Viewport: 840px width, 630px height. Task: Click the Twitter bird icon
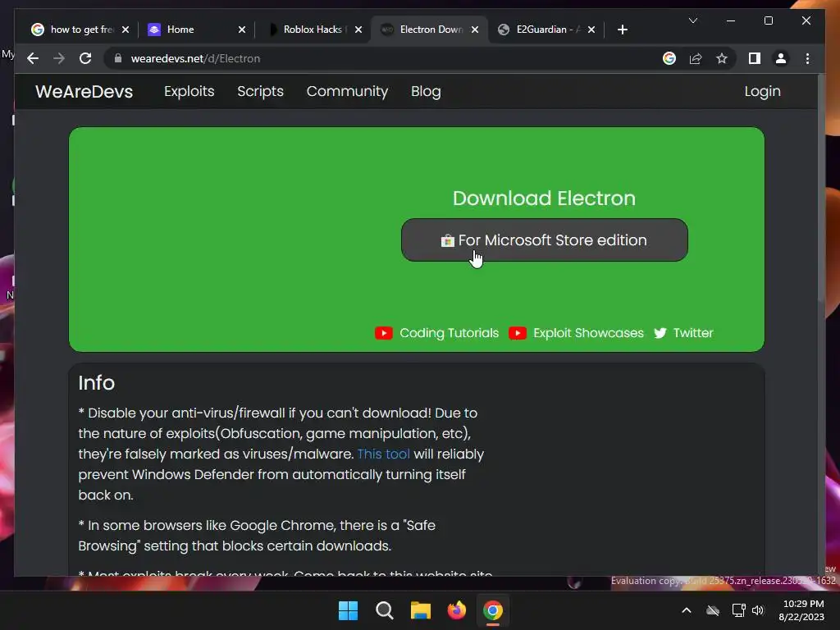[x=660, y=333]
